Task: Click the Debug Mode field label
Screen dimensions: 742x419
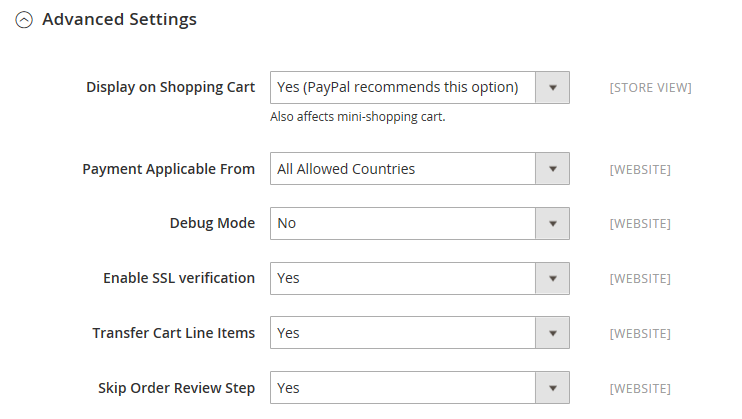Action: pyautogui.click(x=212, y=223)
